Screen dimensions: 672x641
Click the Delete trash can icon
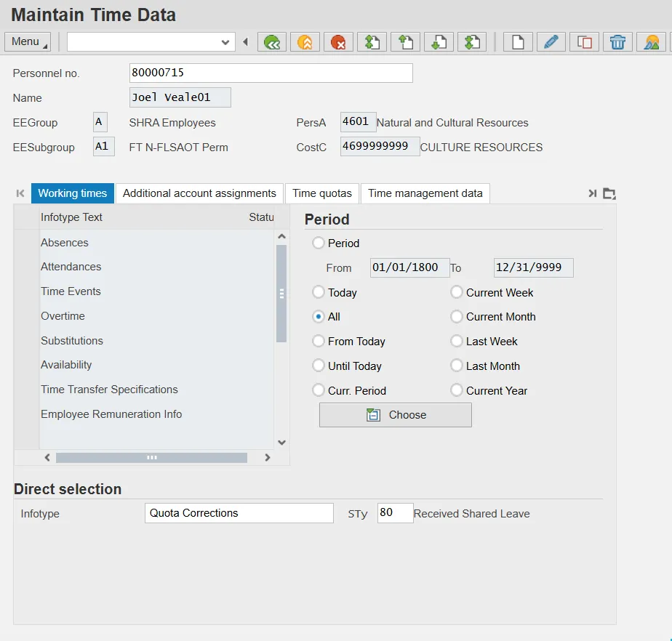pos(617,42)
